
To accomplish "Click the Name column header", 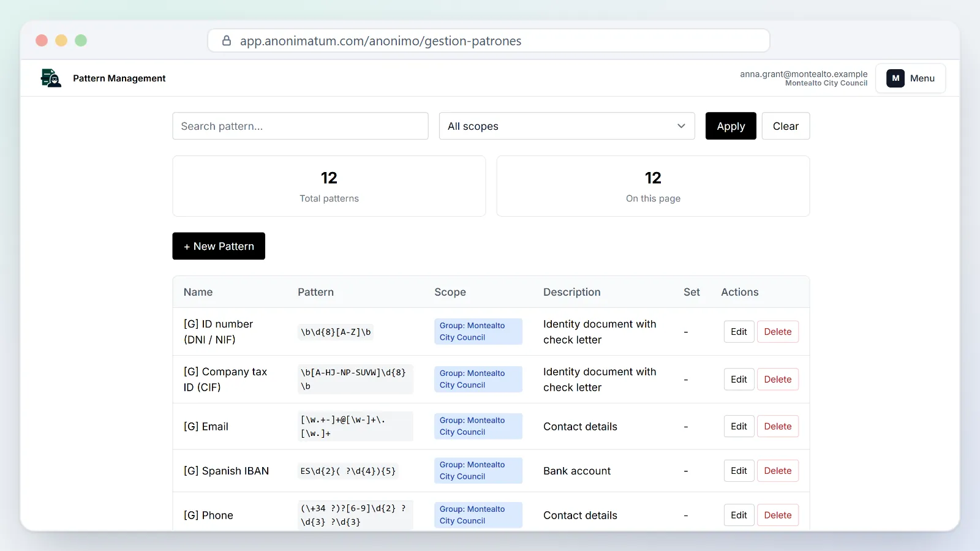I will (x=198, y=292).
